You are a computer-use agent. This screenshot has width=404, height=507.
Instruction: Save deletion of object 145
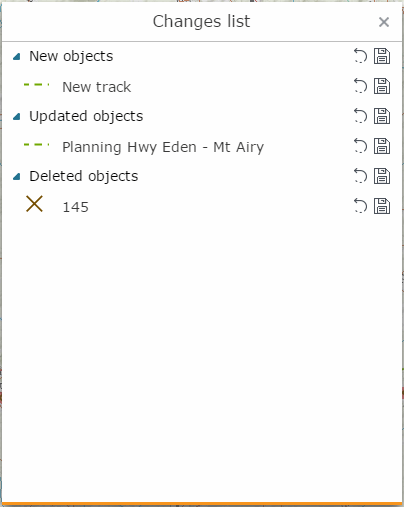(382, 206)
